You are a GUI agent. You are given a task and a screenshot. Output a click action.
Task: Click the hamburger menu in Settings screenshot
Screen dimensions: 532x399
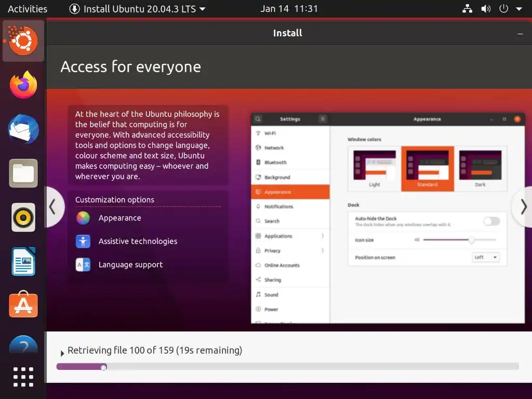pyautogui.click(x=323, y=119)
